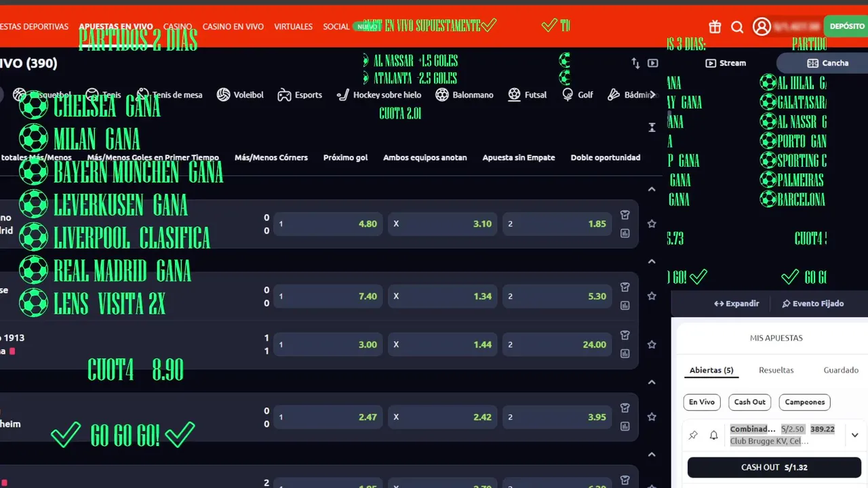Open the Casino en Vivo menu
This screenshot has width=868, height=488.
[x=233, y=26]
